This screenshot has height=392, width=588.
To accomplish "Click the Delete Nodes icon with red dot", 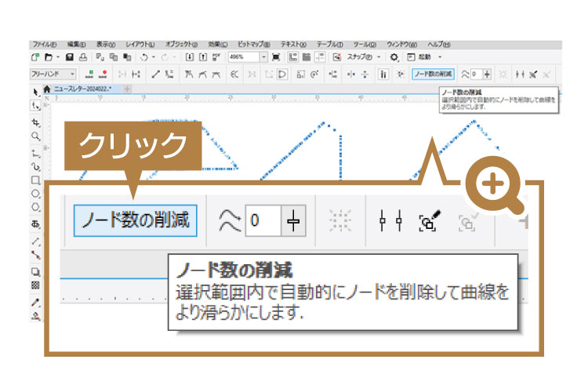I will point(103,74).
